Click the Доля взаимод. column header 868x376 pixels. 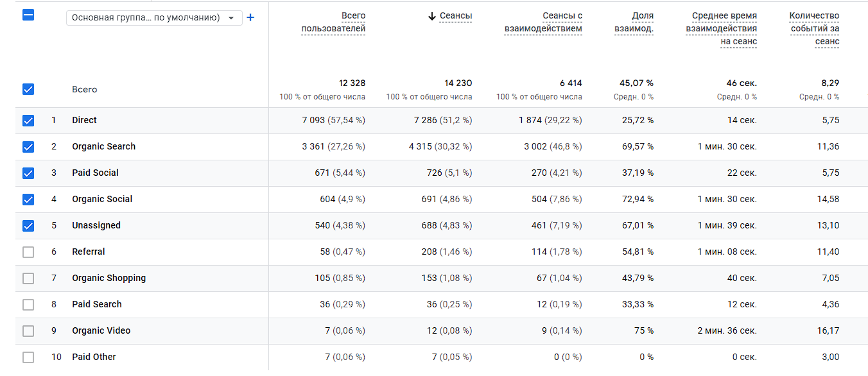tap(633, 22)
